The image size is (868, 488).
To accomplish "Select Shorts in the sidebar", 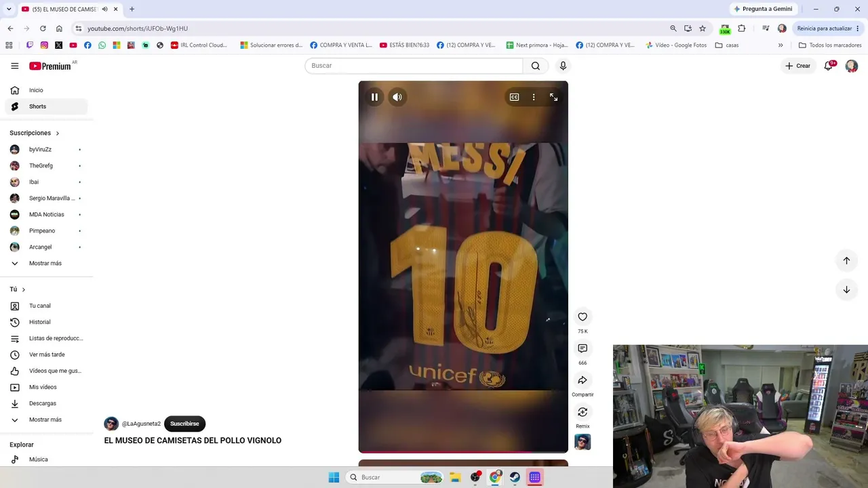I will [47, 106].
